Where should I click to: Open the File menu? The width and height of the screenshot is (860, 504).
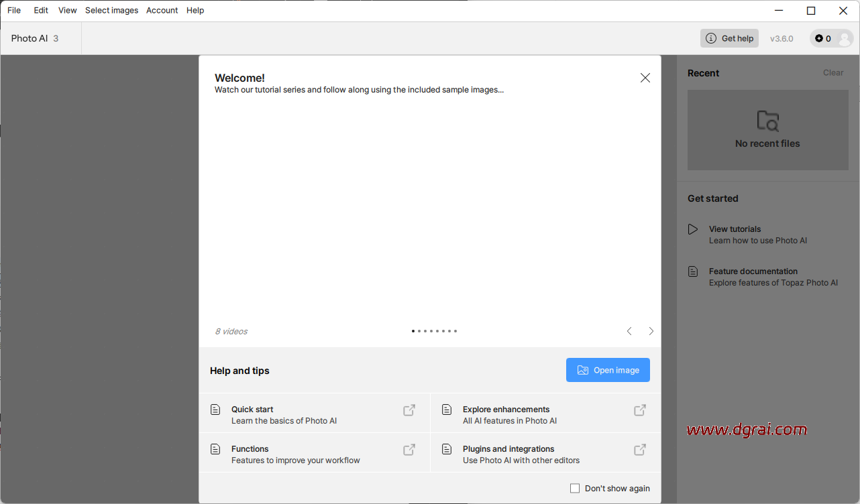(14, 11)
